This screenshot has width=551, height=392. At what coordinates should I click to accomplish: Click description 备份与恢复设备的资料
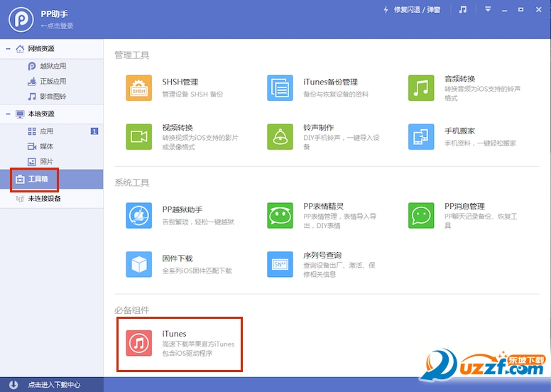click(x=336, y=94)
